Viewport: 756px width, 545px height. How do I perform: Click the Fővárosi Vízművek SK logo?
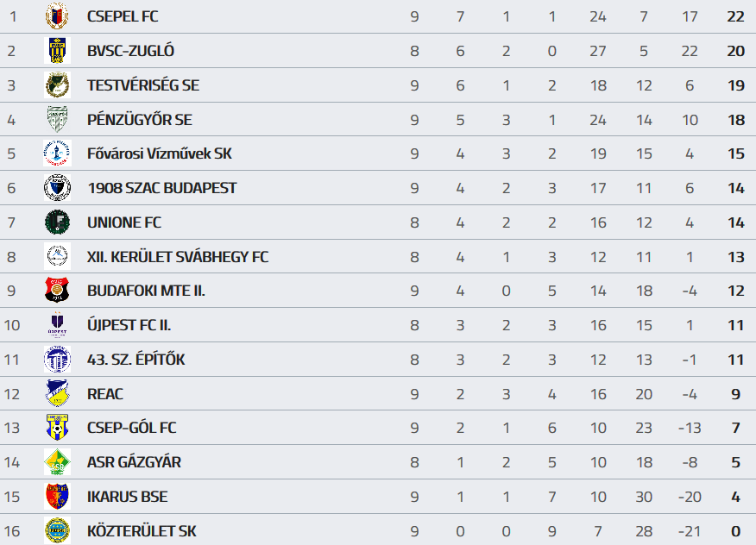[x=57, y=153]
